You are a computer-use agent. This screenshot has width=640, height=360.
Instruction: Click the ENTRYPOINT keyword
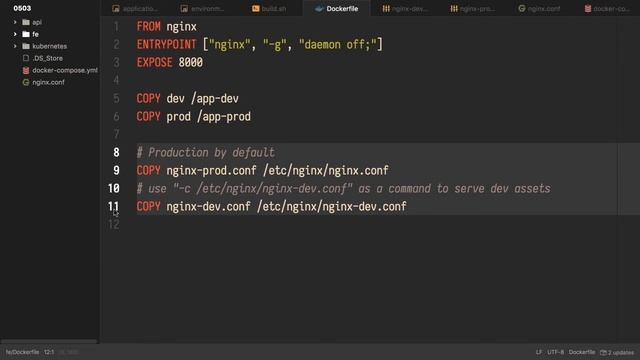tap(167, 45)
